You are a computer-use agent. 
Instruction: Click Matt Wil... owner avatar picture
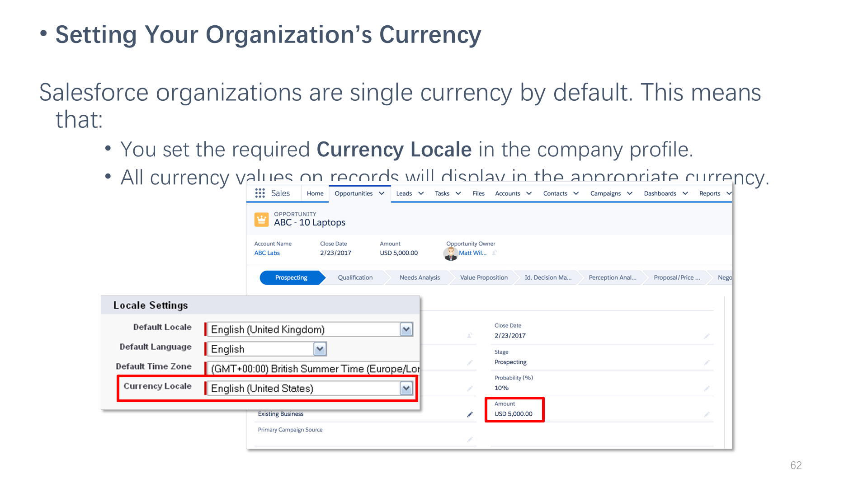click(451, 253)
